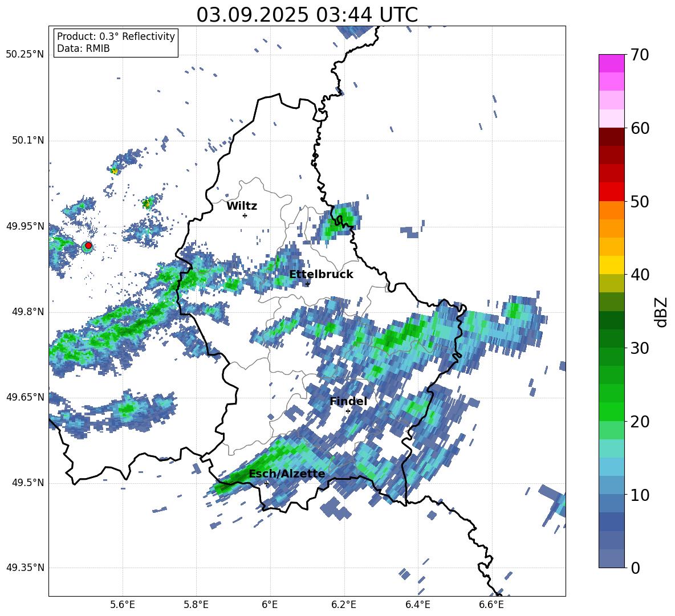
Task: Click the bright red colorbar segment above 50
Action: coord(611,192)
